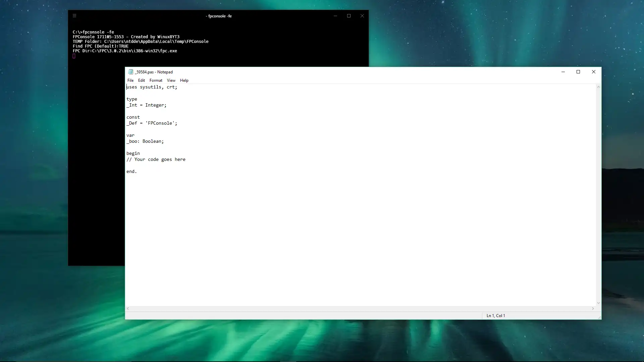
Task: Place cursor in 'uses sysutils, crt;' line
Action: pos(152,87)
